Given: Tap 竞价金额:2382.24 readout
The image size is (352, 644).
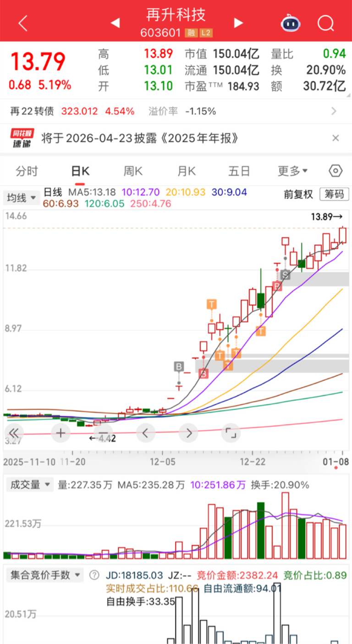Looking at the screenshot, I should coord(237,575).
